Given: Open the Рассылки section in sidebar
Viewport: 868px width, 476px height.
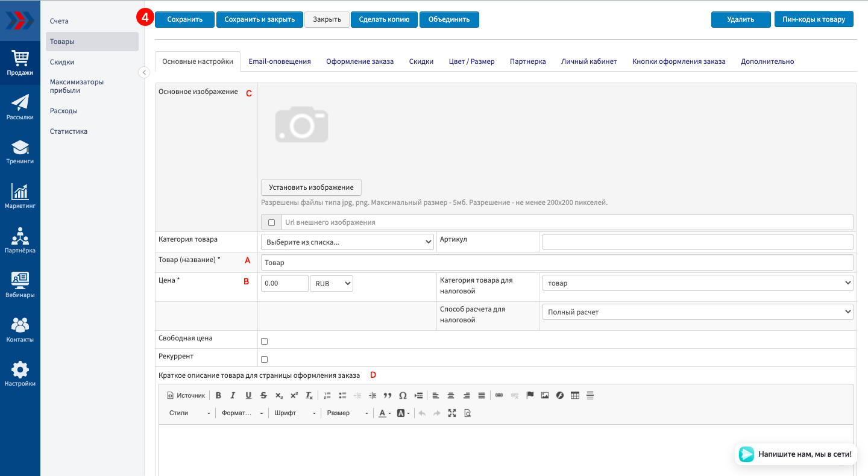Looking at the screenshot, I should pyautogui.click(x=20, y=107).
